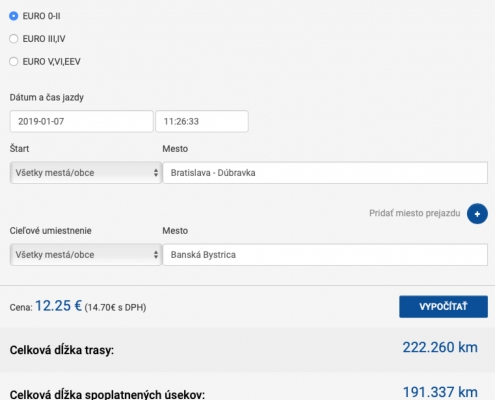495x400 pixels.
Task: Expand the Cieľové umiestnenie dropdown
Action: (x=86, y=255)
